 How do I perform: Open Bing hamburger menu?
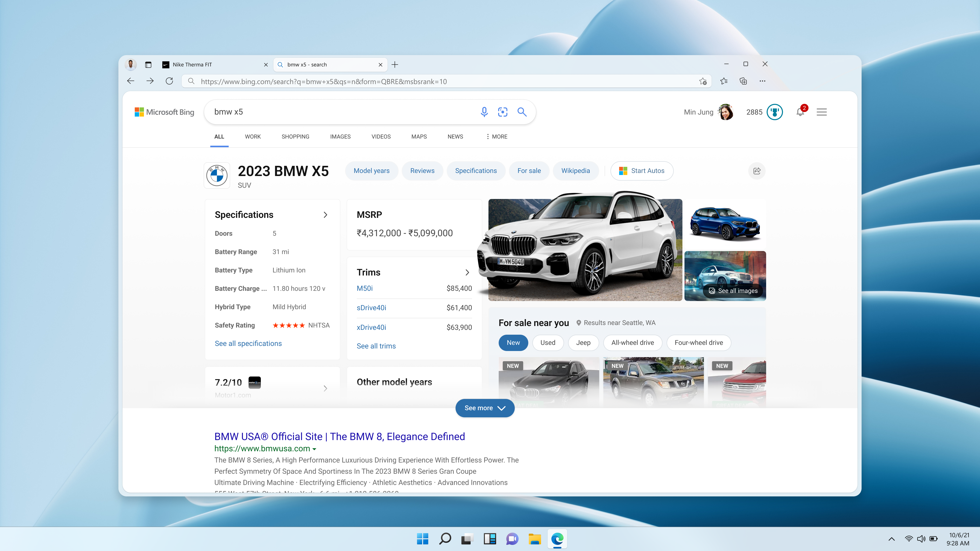pyautogui.click(x=822, y=112)
